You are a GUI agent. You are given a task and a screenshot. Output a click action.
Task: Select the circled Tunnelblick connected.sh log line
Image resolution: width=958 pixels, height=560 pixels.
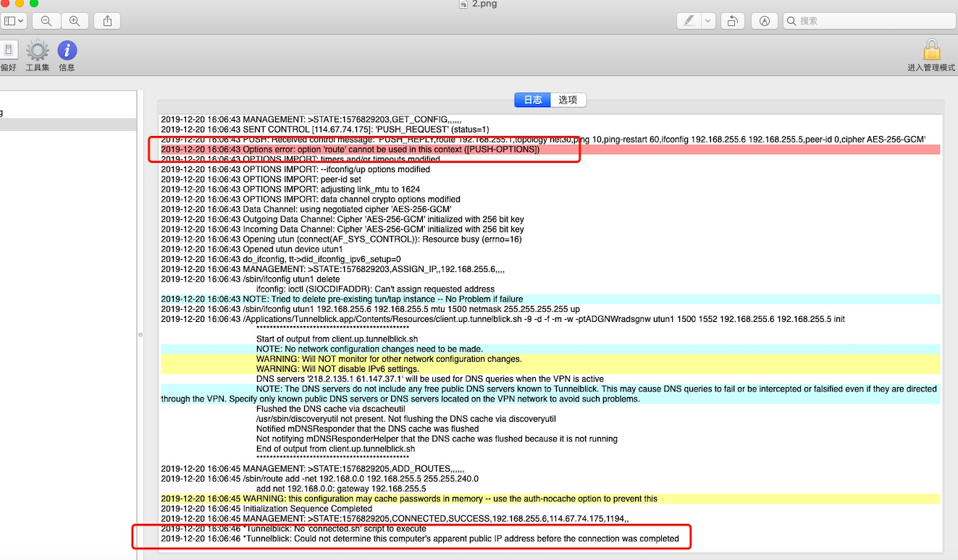[x=326, y=528]
